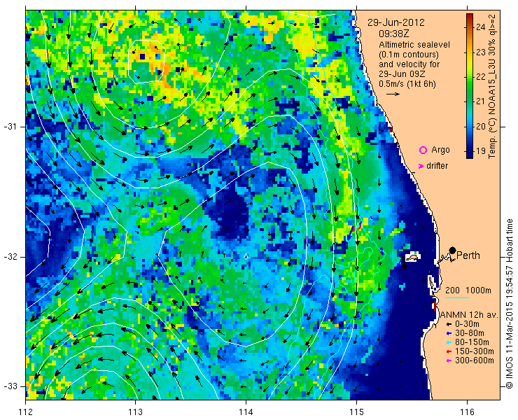Click the small white diamond contour near 114, -32
This screenshot has width=518, height=420.
[x=246, y=256]
